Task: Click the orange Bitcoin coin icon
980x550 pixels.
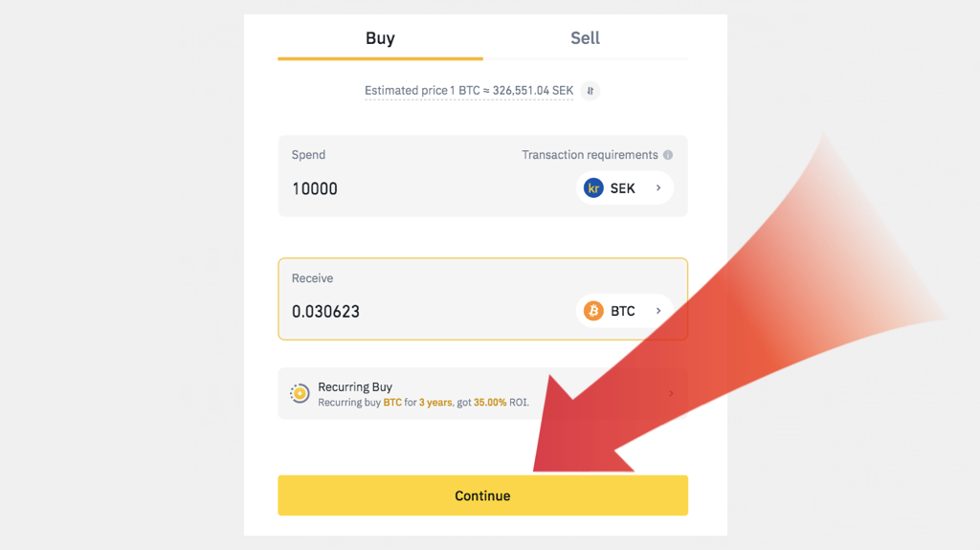Action: (x=593, y=311)
